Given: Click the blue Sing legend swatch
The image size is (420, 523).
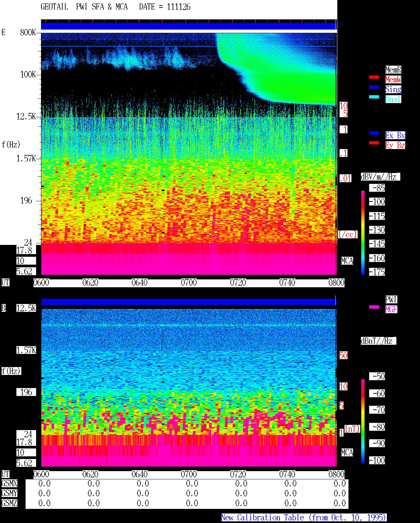Looking at the screenshot, I should tap(374, 87).
